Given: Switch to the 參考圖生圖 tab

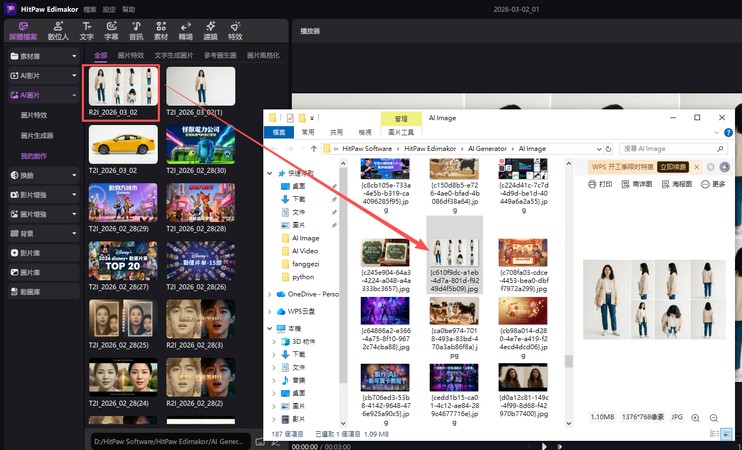Looking at the screenshot, I should [220, 55].
